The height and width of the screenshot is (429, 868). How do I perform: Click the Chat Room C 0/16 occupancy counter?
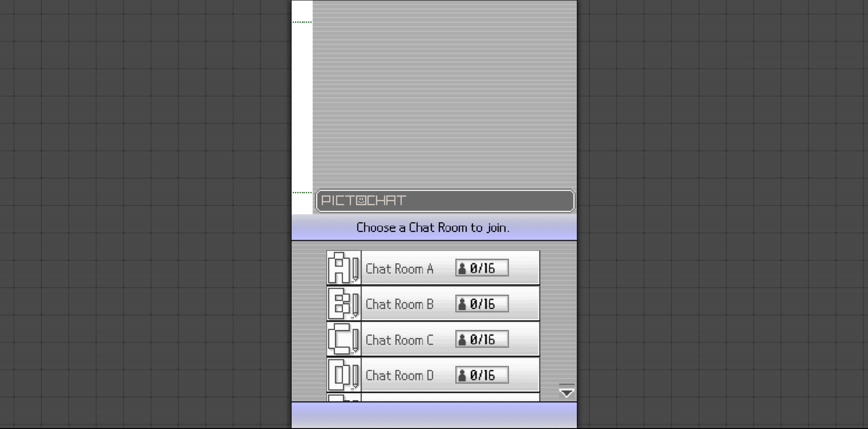pyautogui.click(x=482, y=339)
